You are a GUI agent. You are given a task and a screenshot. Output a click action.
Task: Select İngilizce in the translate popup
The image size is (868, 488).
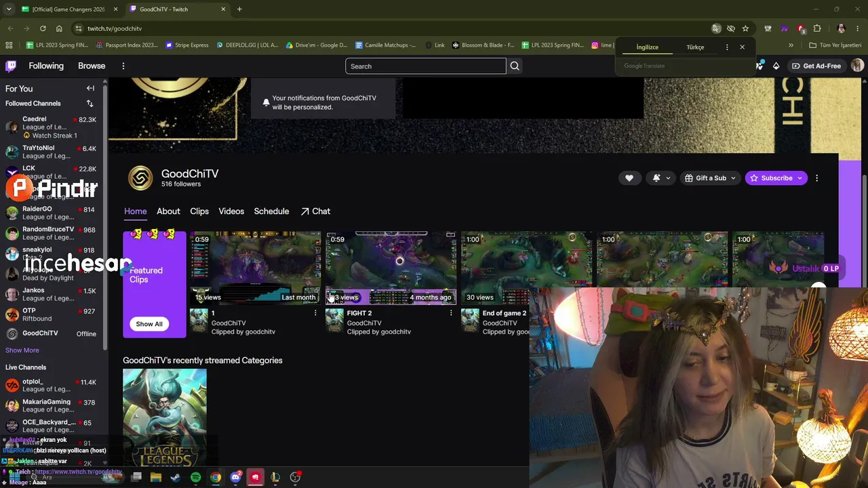coord(647,47)
